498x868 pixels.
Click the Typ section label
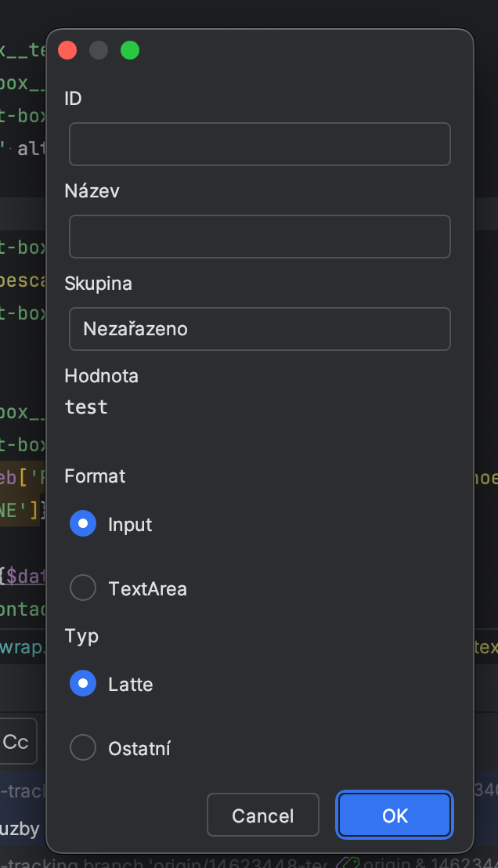tap(81, 635)
